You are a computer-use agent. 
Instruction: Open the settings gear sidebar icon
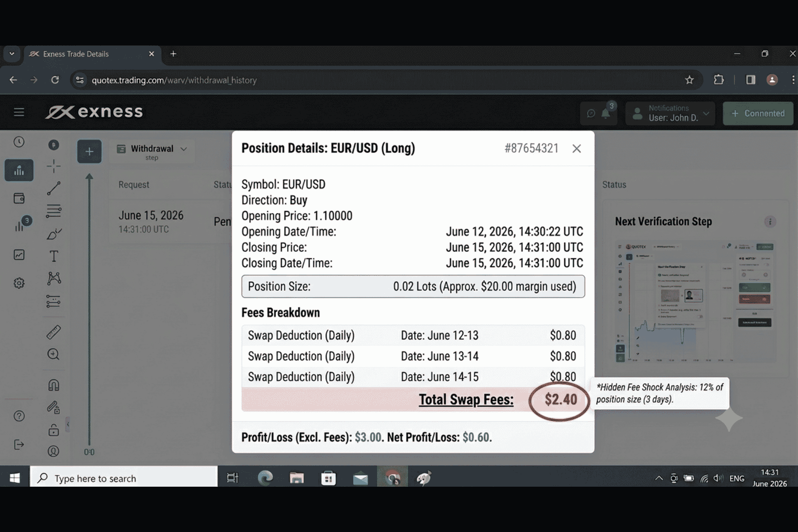coord(19,283)
